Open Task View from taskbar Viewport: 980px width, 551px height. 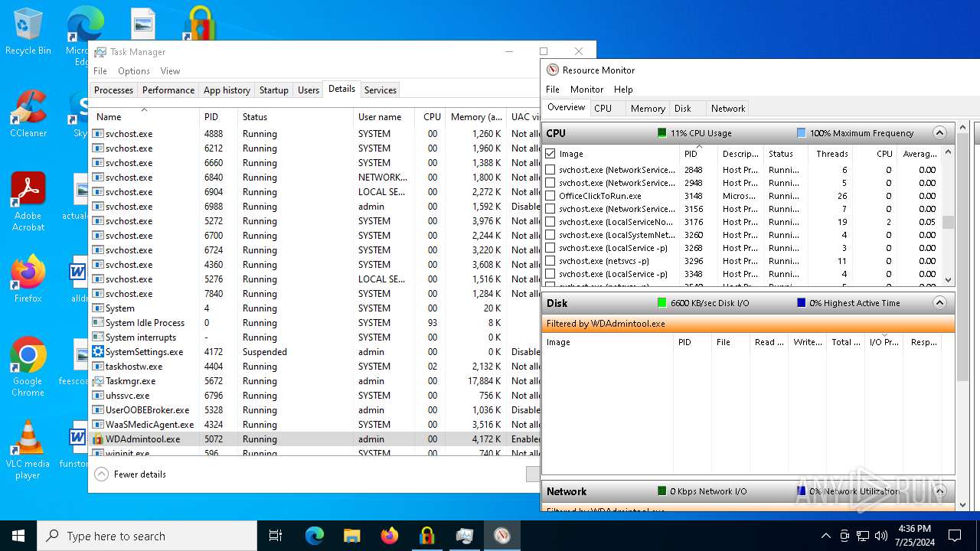[276, 536]
